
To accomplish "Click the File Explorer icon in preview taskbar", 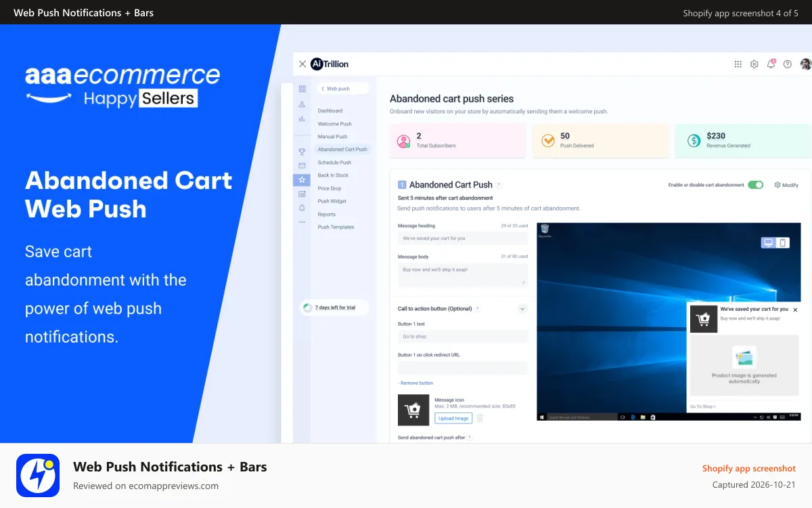I will tap(643, 417).
